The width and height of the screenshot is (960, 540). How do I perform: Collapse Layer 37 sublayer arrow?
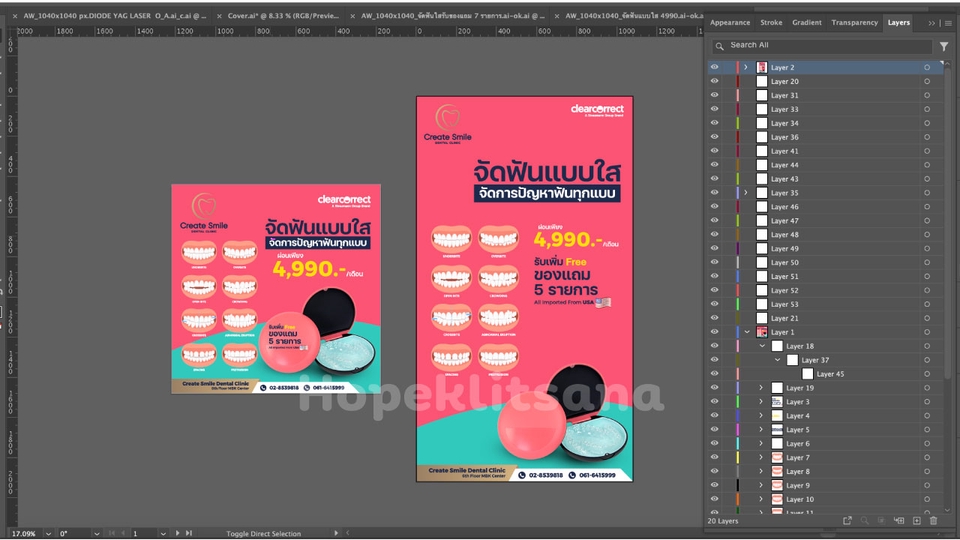(x=778, y=360)
